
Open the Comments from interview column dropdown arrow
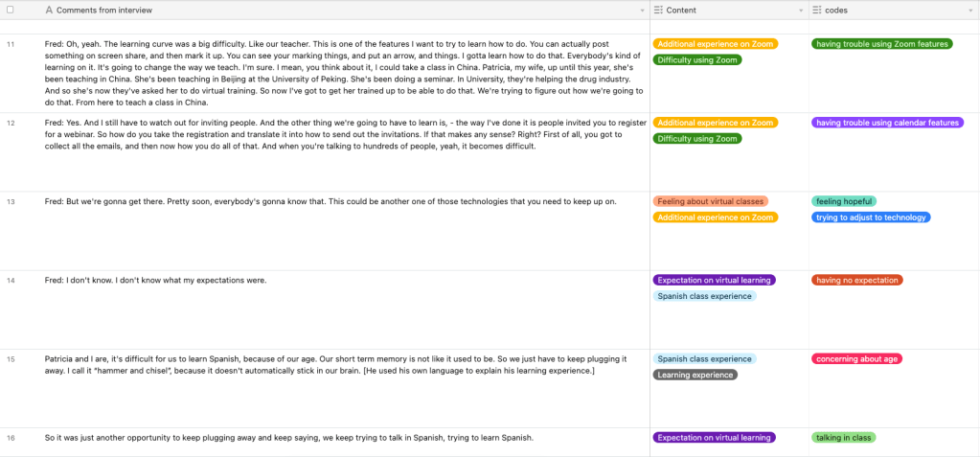coord(642,11)
